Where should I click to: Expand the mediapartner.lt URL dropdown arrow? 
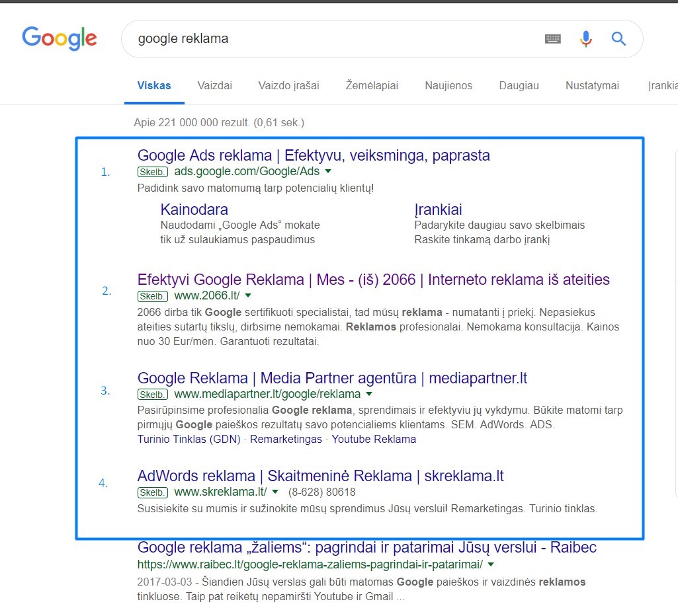[369, 394]
